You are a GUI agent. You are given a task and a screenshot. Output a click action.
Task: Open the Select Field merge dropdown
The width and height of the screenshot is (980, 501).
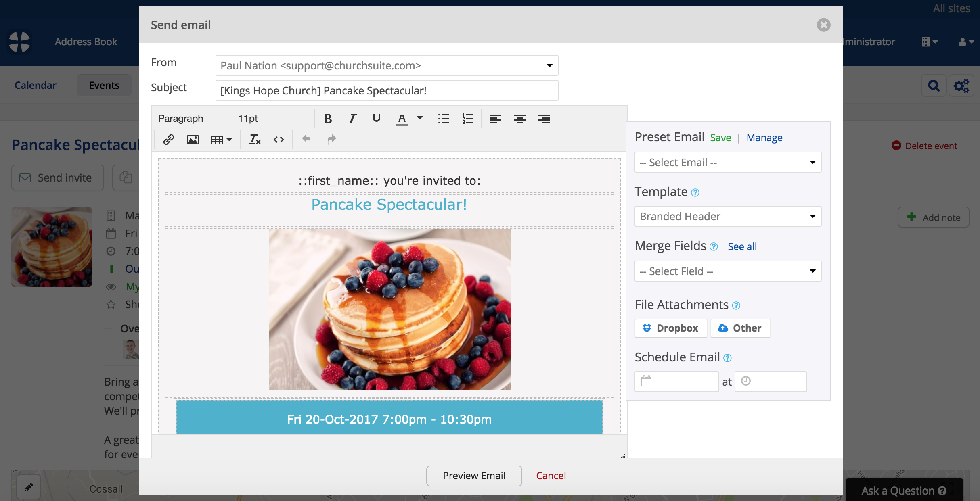pyautogui.click(x=727, y=271)
